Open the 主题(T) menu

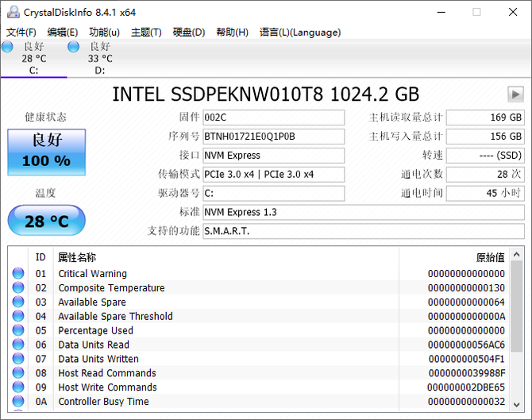pyautogui.click(x=146, y=33)
